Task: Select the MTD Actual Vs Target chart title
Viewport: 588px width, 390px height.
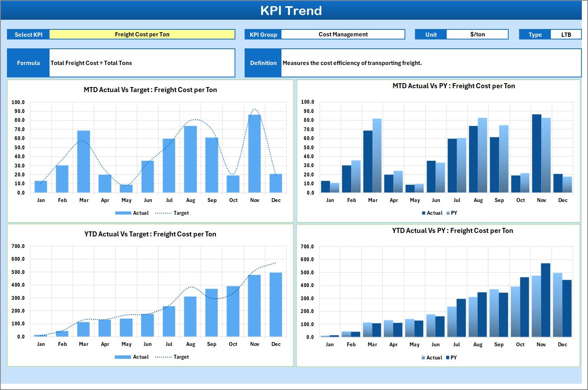Action: (x=150, y=89)
